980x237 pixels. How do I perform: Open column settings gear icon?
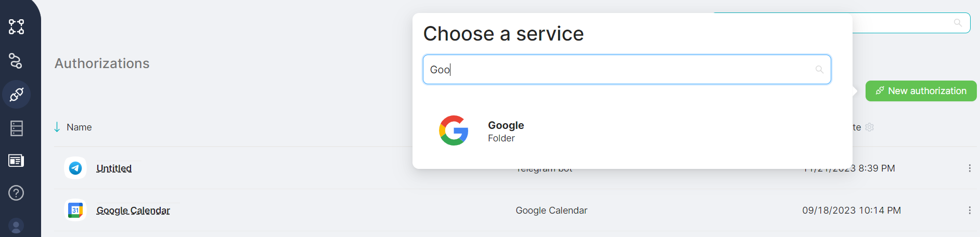click(870, 127)
